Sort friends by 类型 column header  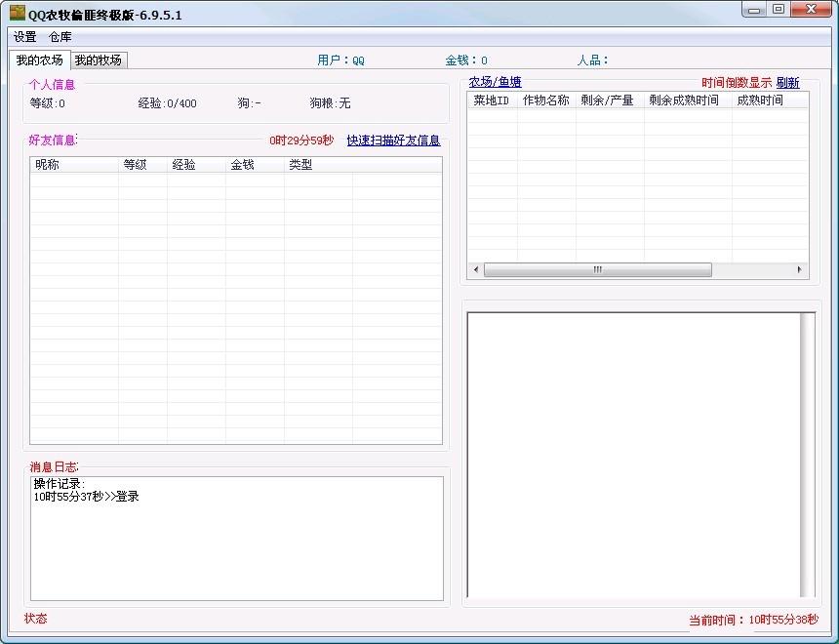[x=318, y=165]
